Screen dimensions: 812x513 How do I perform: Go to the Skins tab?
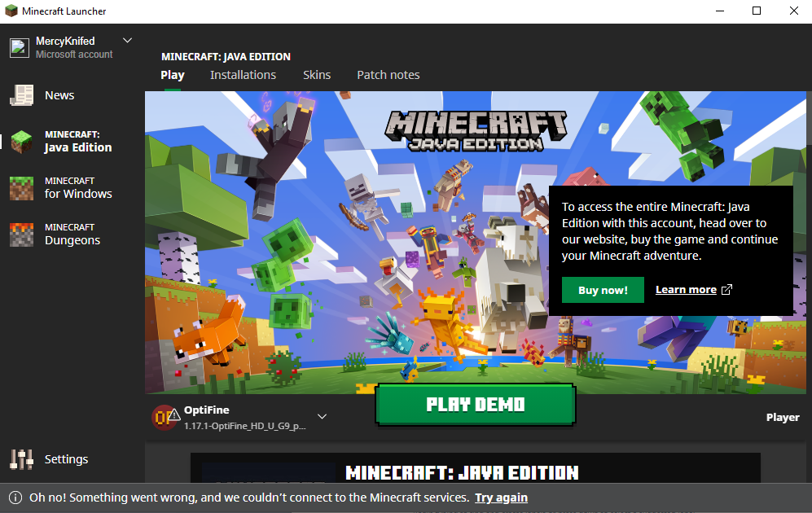(317, 75)
